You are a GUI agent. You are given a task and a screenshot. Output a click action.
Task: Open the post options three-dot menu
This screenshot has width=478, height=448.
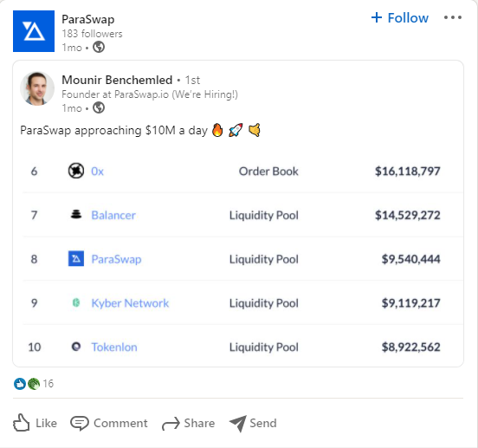[x=453, y=17]
